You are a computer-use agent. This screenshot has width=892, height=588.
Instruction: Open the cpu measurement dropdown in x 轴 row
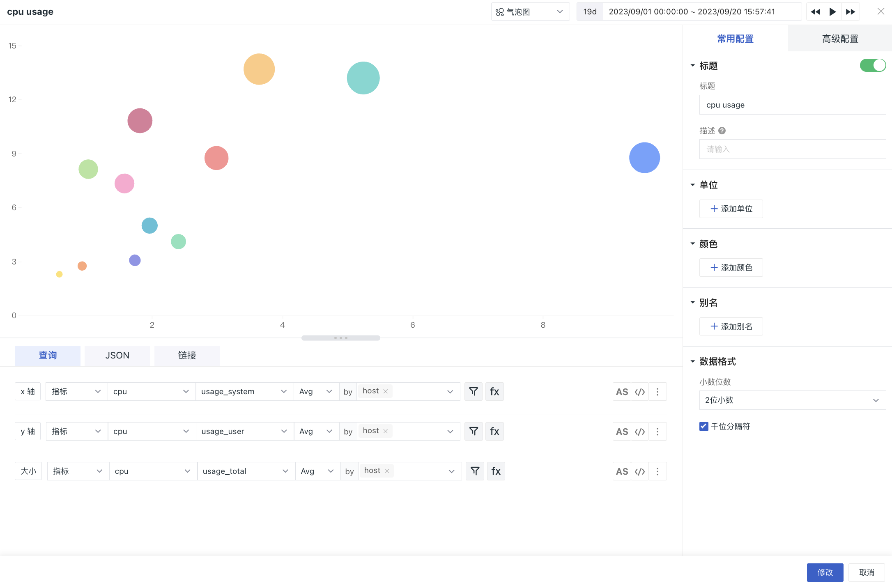[152, 391]
